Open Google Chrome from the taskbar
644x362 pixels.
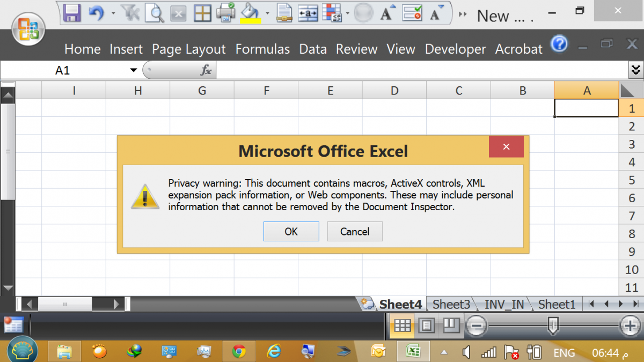pos(239,351)
